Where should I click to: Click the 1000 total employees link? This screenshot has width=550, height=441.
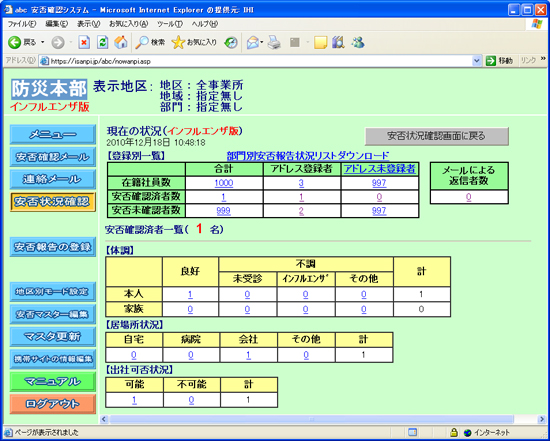pos(224,183)
